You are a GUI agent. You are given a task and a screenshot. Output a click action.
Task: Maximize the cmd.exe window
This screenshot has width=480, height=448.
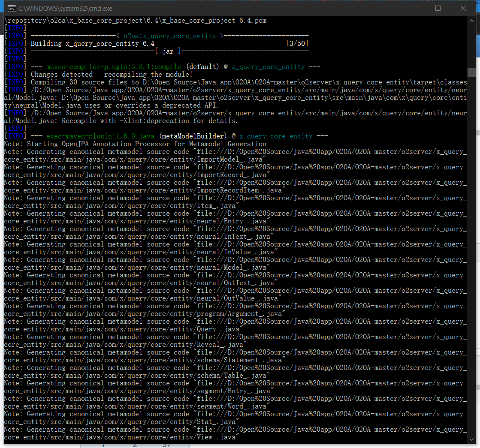(x=438, y=8)
